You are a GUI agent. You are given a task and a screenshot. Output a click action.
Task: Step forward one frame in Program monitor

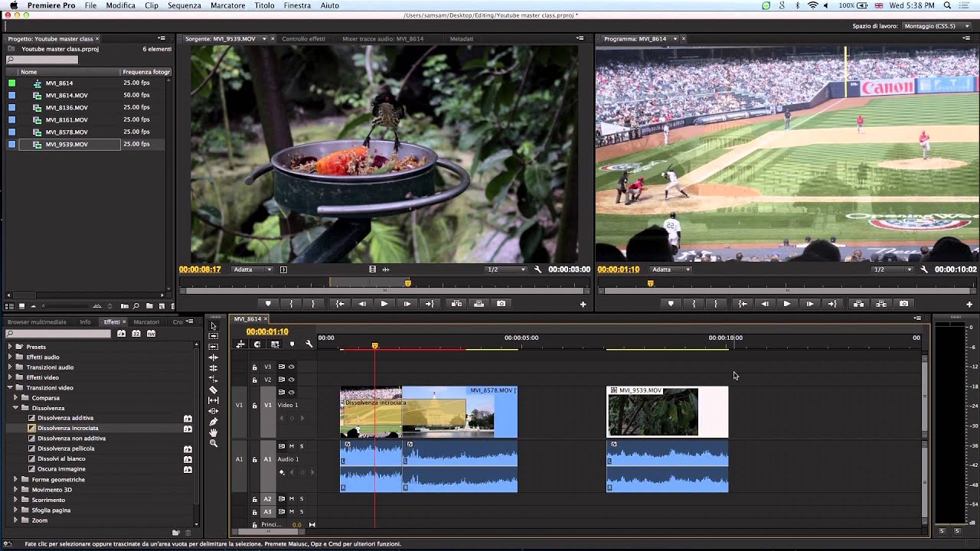(x=810, y=304)
